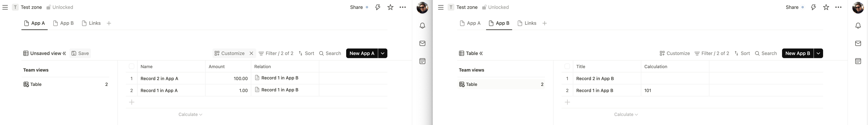The height and width of the screenshot is (125, 868).
Task: Add a new page tab in left window
Action: click(x=109, y=23)
